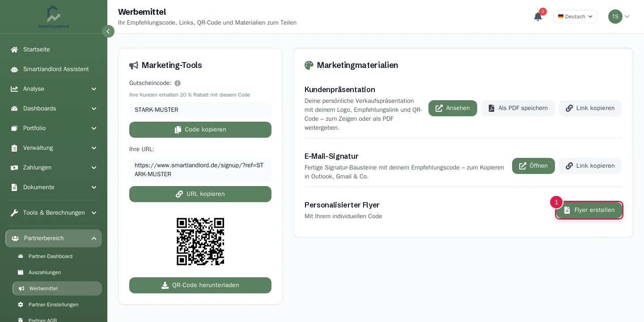Click URL kopieren button
The width and height of the screenshot is (644, 322).
click(x=200, y=194)
